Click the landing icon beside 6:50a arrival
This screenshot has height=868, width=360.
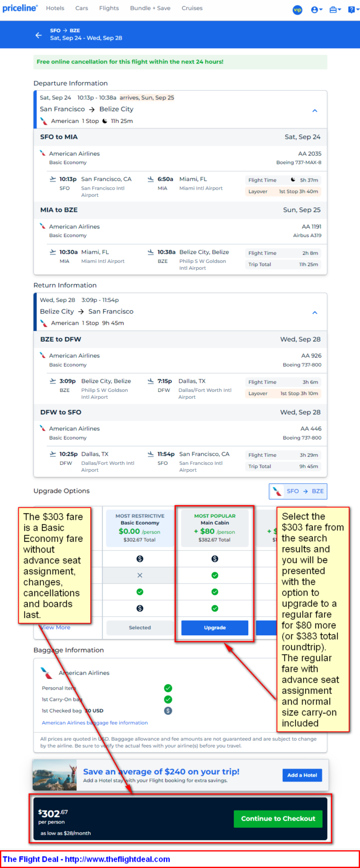[x=150, y=179]
